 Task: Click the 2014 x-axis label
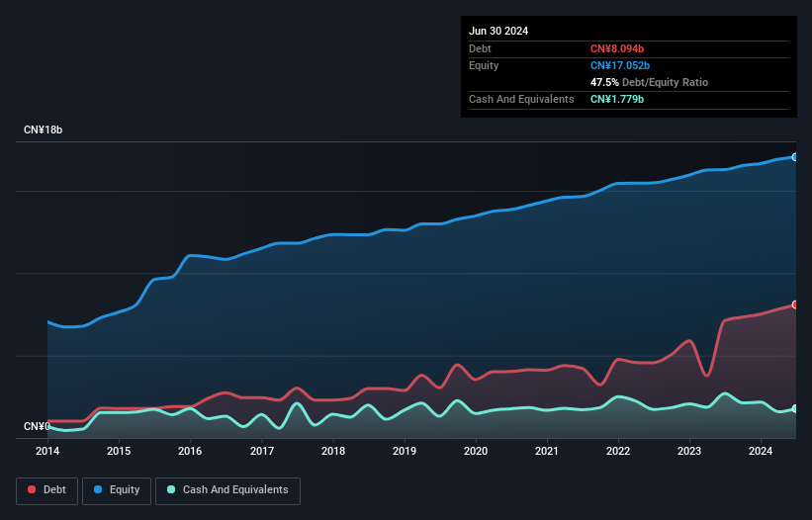tap(47, 451)
